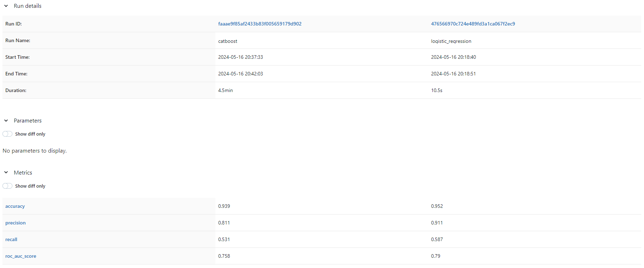Click the Metrics section heading text

tap(23, 173)
